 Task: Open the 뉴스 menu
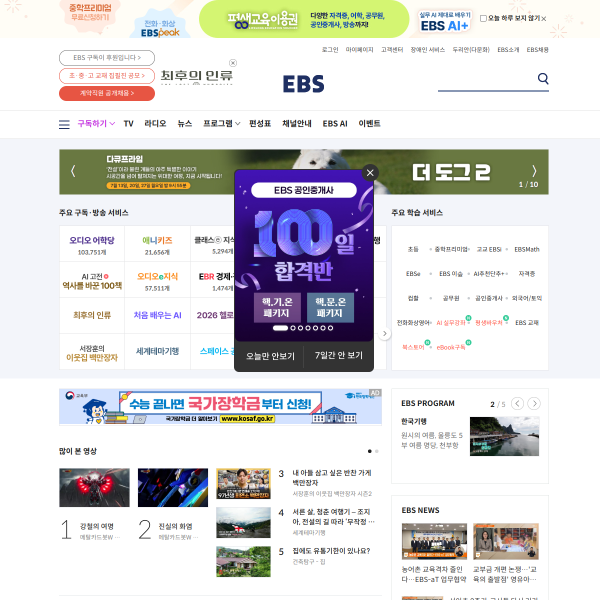tap(185, 123)
